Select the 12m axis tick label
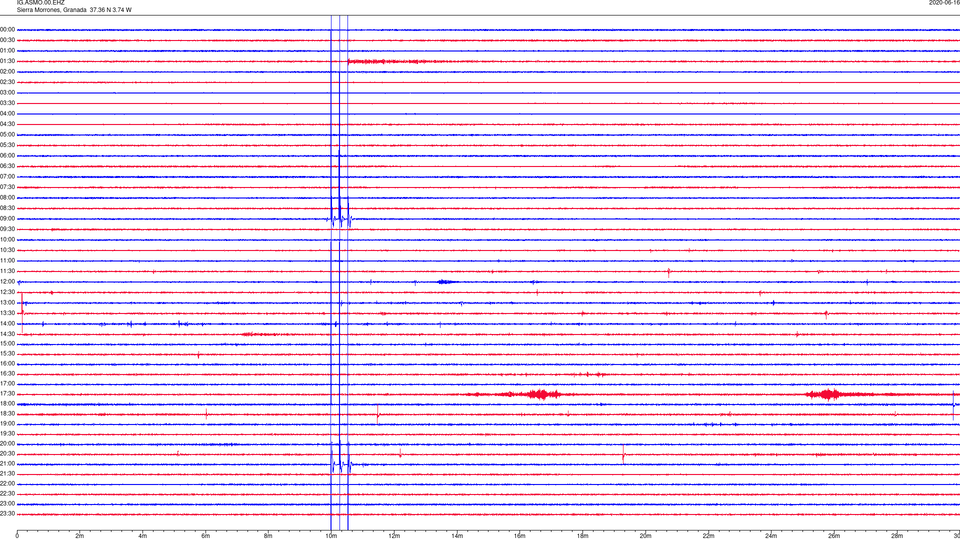The image size is (960, 540). point(394,536)
